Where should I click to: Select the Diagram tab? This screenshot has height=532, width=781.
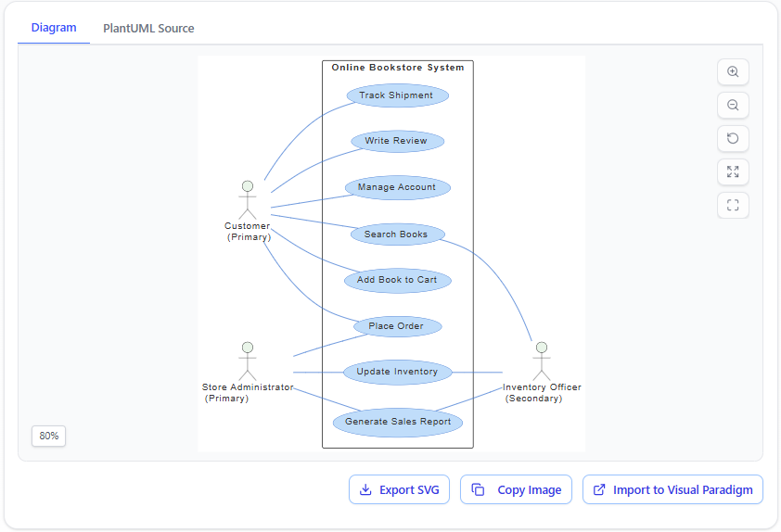[x=54, y=28]
